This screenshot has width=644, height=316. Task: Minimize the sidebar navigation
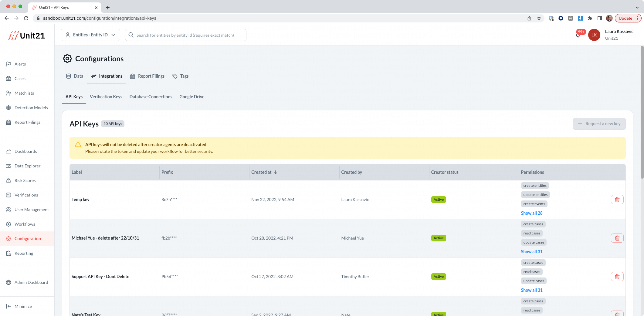click(23, 306)
